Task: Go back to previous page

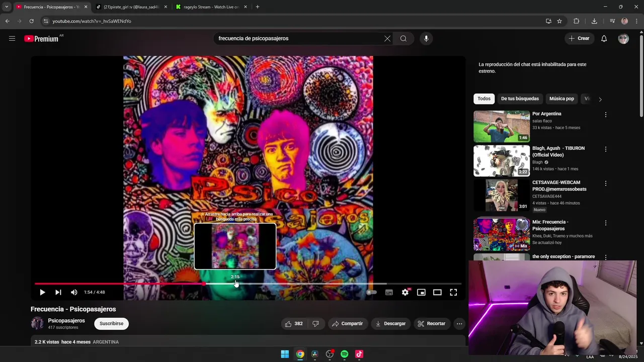Action: (7, 21)
